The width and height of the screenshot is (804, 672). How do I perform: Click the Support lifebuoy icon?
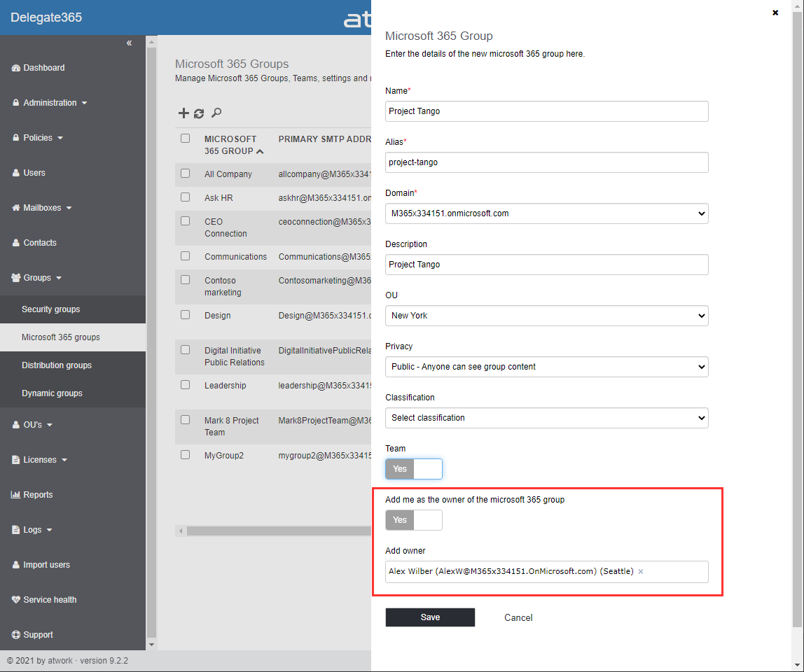pyautogui.click(x=16, y=635)
